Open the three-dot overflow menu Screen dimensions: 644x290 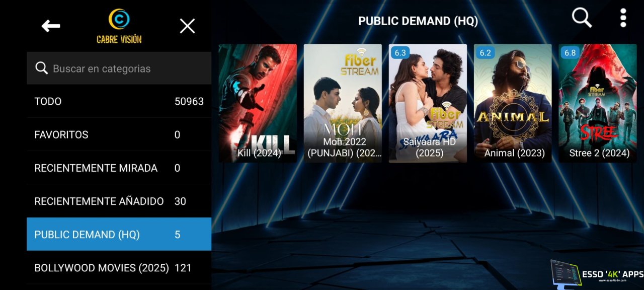623,18
